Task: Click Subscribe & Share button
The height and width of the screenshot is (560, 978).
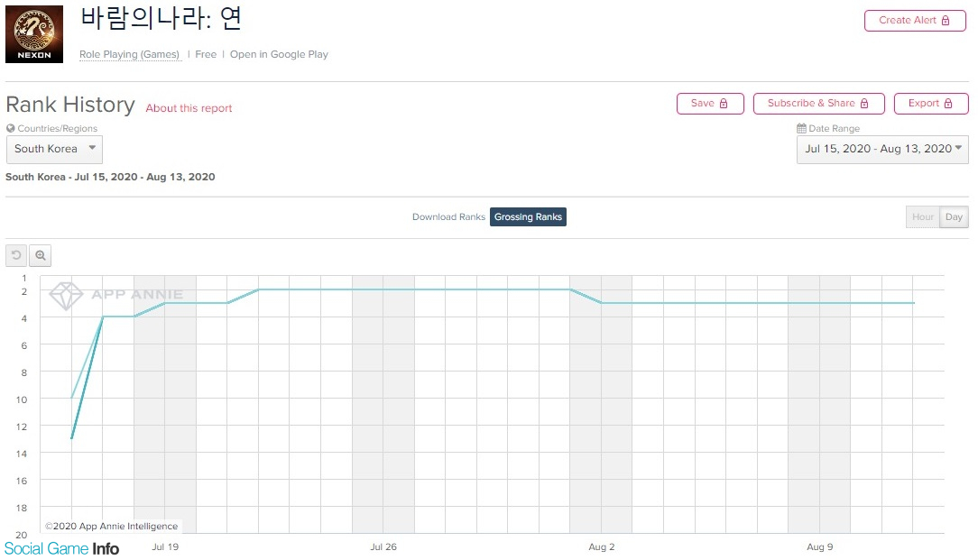Action: click(818, 104)
